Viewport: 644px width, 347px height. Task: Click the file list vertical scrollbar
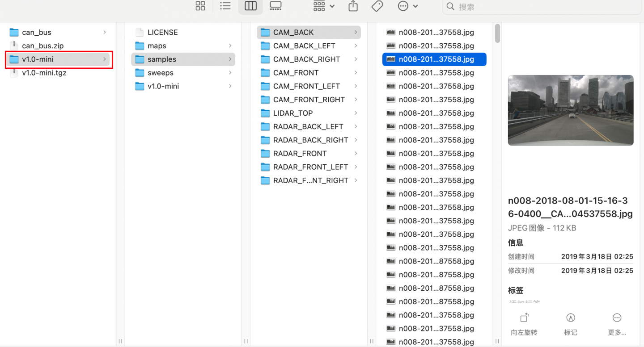(497, 34)
